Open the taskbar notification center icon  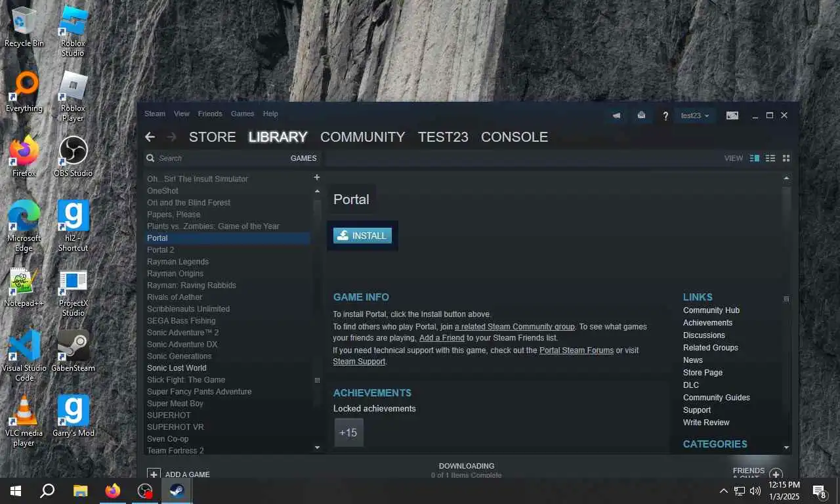(x=819, y=490)
